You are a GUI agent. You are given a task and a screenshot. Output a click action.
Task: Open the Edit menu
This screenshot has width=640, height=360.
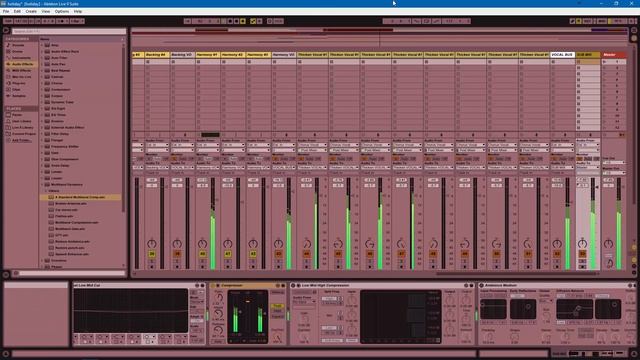tap(17, 11)
